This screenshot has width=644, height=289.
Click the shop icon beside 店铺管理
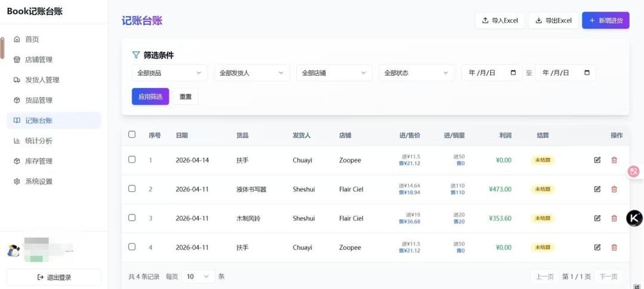pyautogui.click(x=17, y=60)
